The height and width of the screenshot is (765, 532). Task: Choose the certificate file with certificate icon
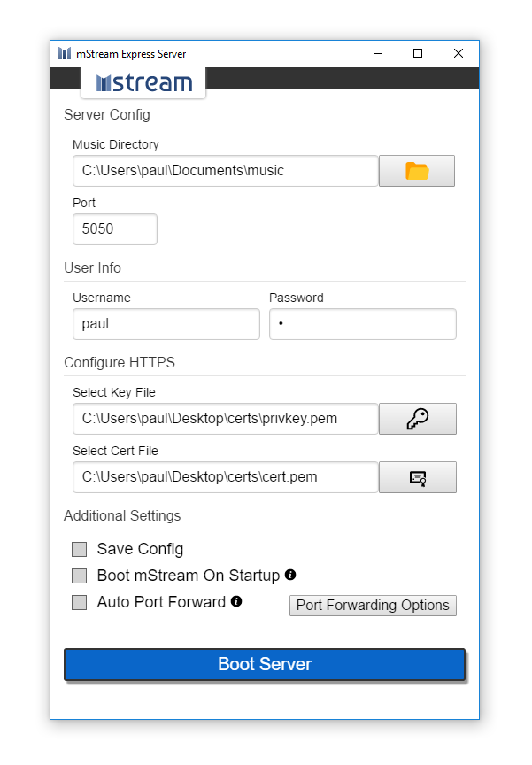click(x=418, y=477)
